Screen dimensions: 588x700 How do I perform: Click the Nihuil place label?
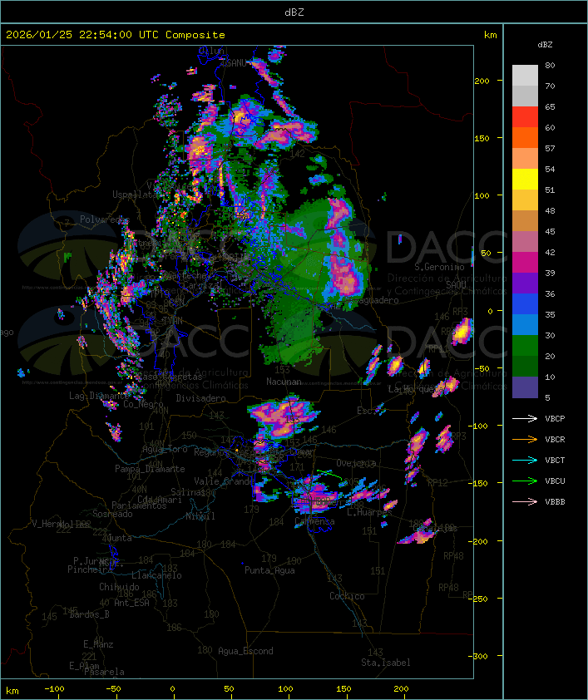point(200,516)
